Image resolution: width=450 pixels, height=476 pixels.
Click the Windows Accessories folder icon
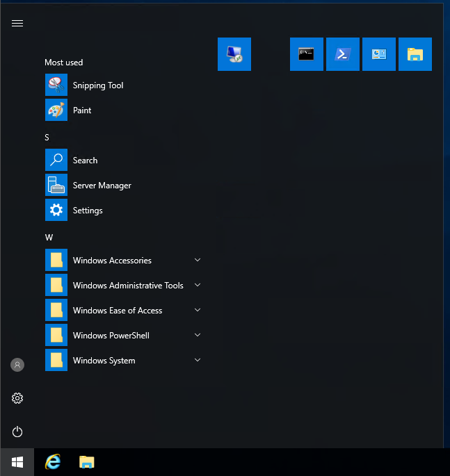[x=56, y=260]
